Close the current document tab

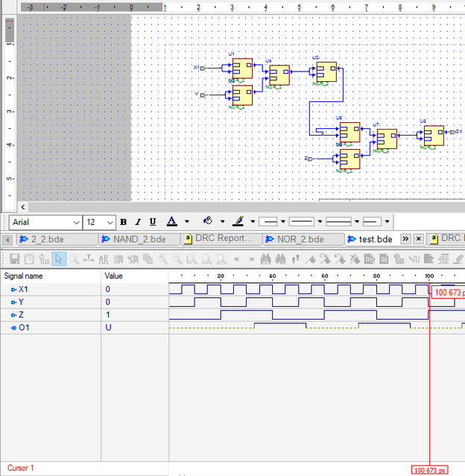pos(419,239)
